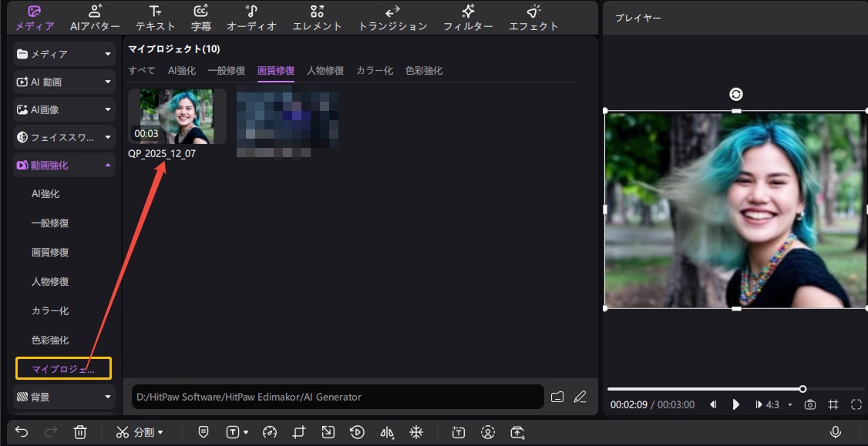Click the Delete trash icon
This screenshot has width=868, height=446.
click(x=80, y=432)
